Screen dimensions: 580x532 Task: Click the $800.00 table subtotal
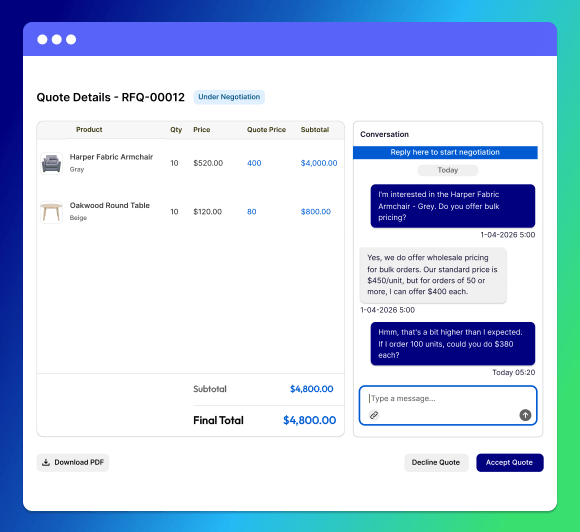point(316,212)
